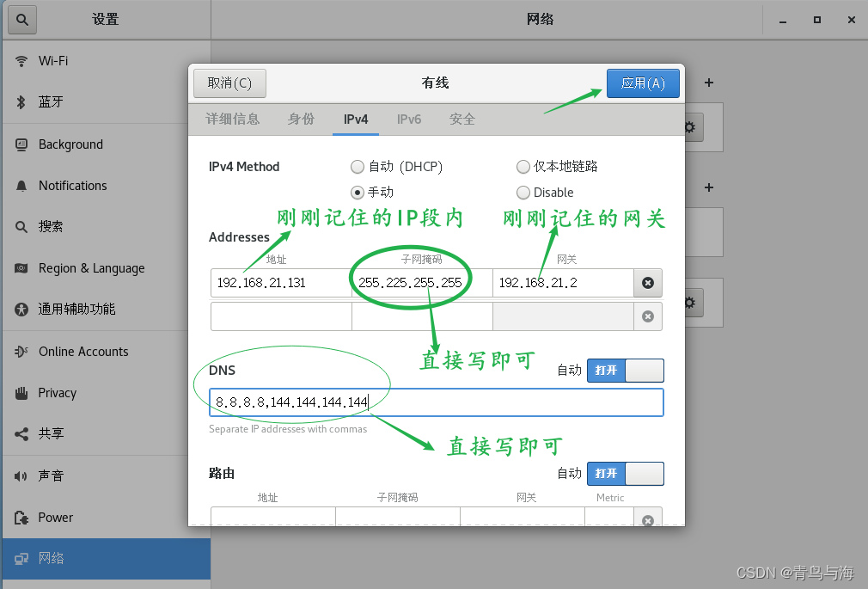The image size is (868, 589).
Task: Select 手动 manual IPv4 method
Action: point(372,193)
